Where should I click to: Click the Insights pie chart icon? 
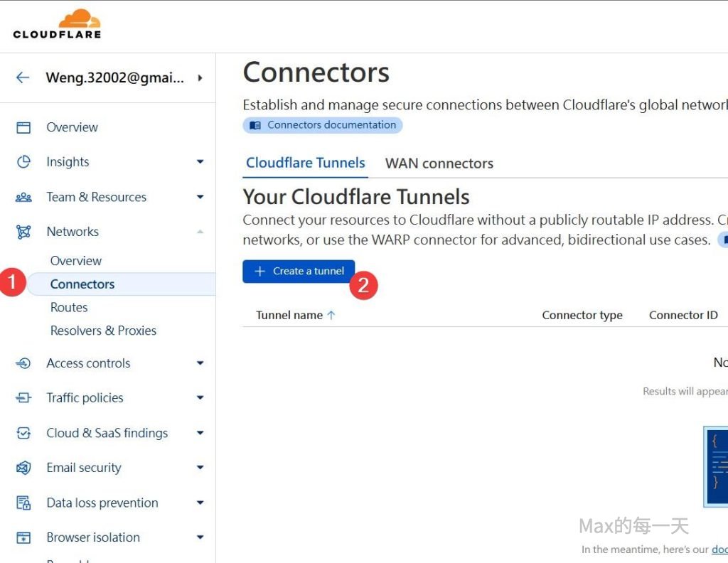(x=23, y=162)
